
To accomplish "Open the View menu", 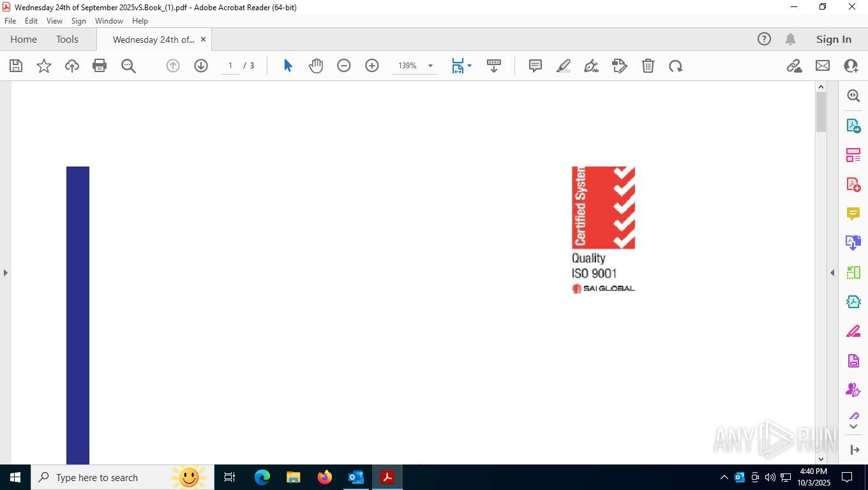I will pyautogui.click(x=54, y=21).
